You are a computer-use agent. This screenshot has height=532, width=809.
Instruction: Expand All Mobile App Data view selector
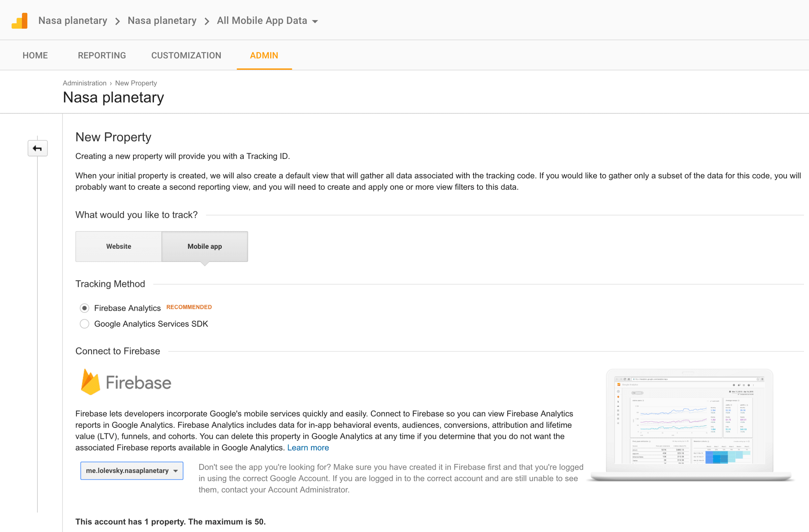click(267, 21)
